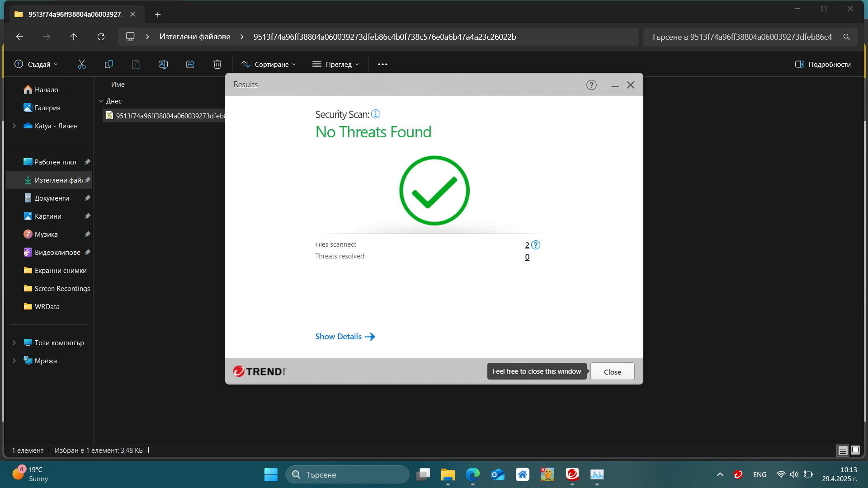
Task: Open Task View from the taskbar
Action: (x=423, y=474)
